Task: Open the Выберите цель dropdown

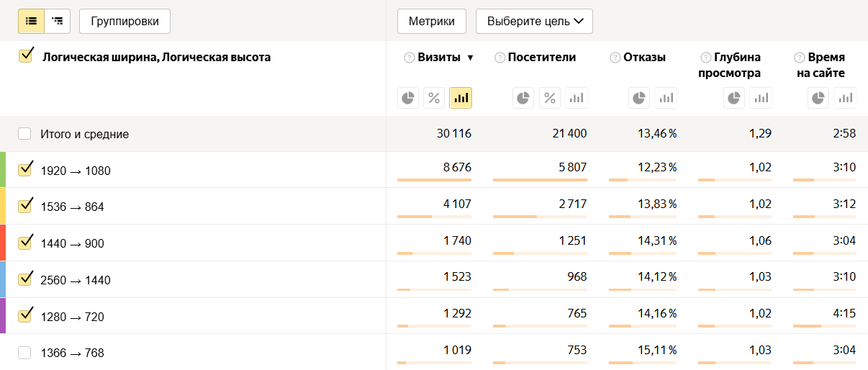Action: point(534,22)
